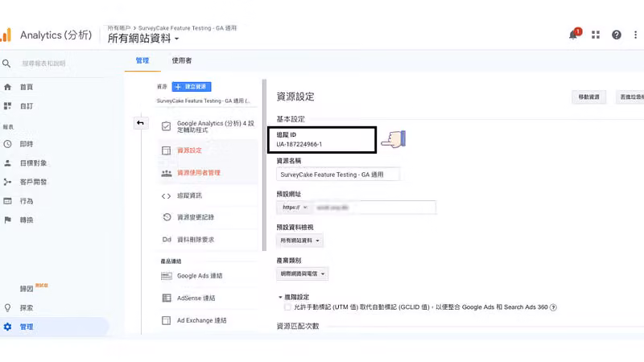Open 即時 reports in the sidebar
Viewport: 644px width, 362px height.
click(x=27, y=144)
